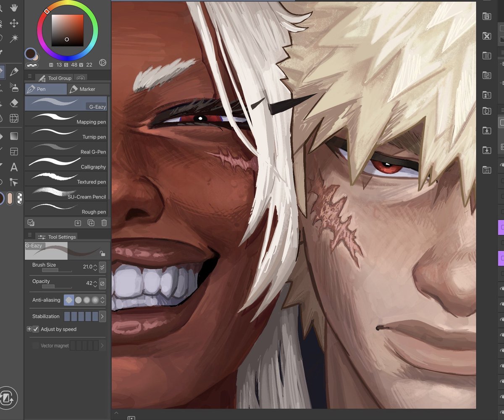The image size is (504, 420).
Task: Select medium anti-aliasing option
Action: [x=87, y=300]
